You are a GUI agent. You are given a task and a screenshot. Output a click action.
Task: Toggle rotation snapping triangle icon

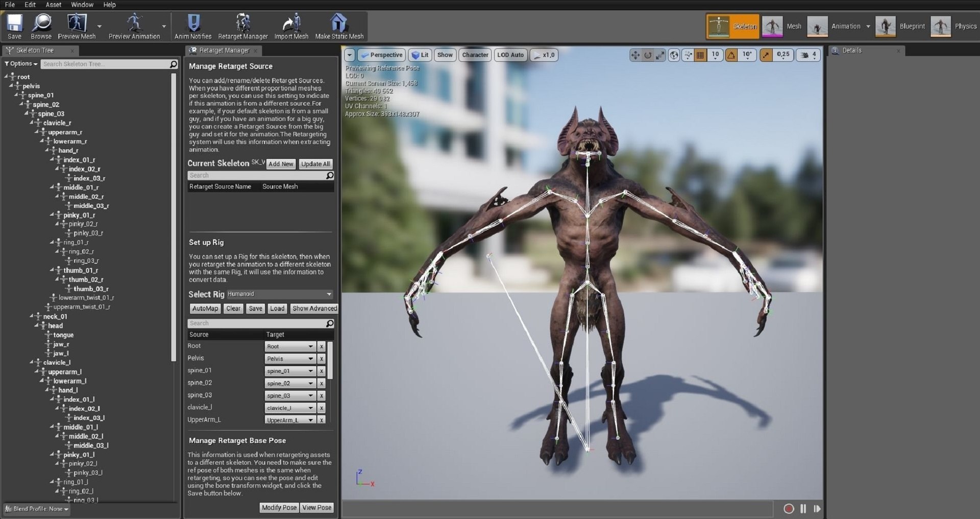tap(731, 55)
